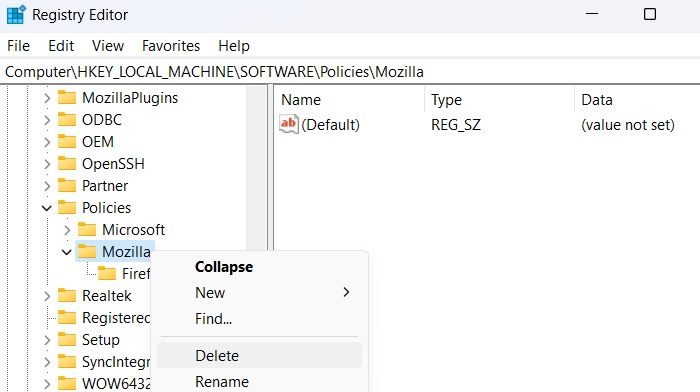Click the Type column header

pyautogui.click(x=499, y=100)
